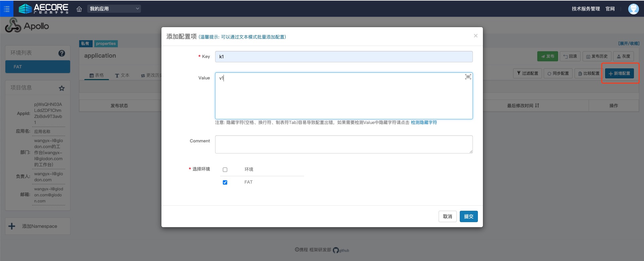Favorite the project with the star icon
The height and width of the screenshot is (261, 644).
[62, 88]
